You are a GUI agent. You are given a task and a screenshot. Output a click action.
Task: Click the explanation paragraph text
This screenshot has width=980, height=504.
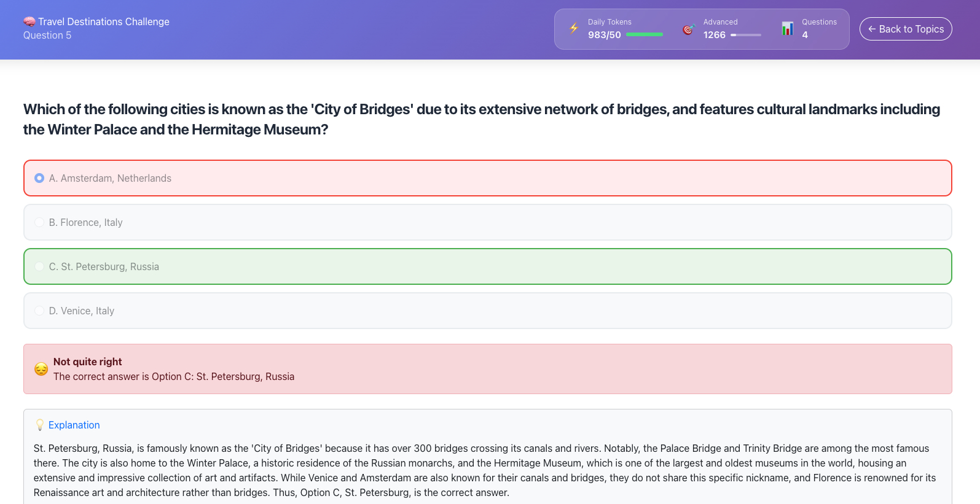pos(485,470)
